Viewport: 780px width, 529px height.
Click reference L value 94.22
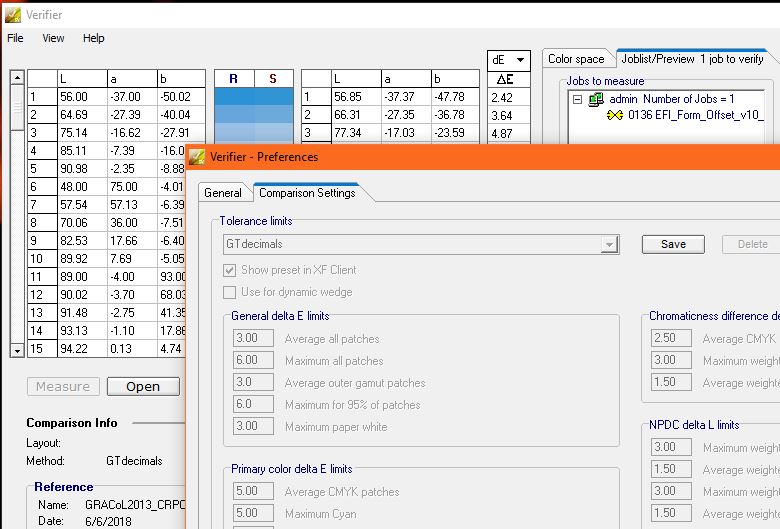(82, 349)
